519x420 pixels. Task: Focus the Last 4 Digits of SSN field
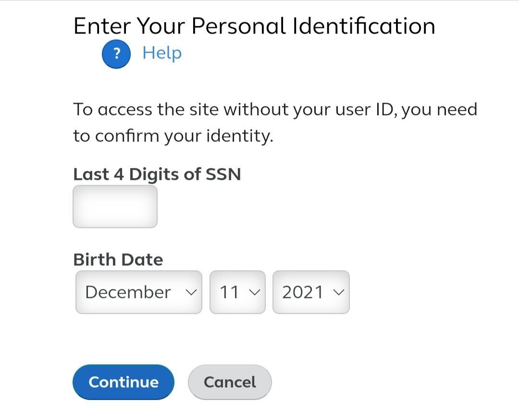pyautogui.click(x=115, y=206)
